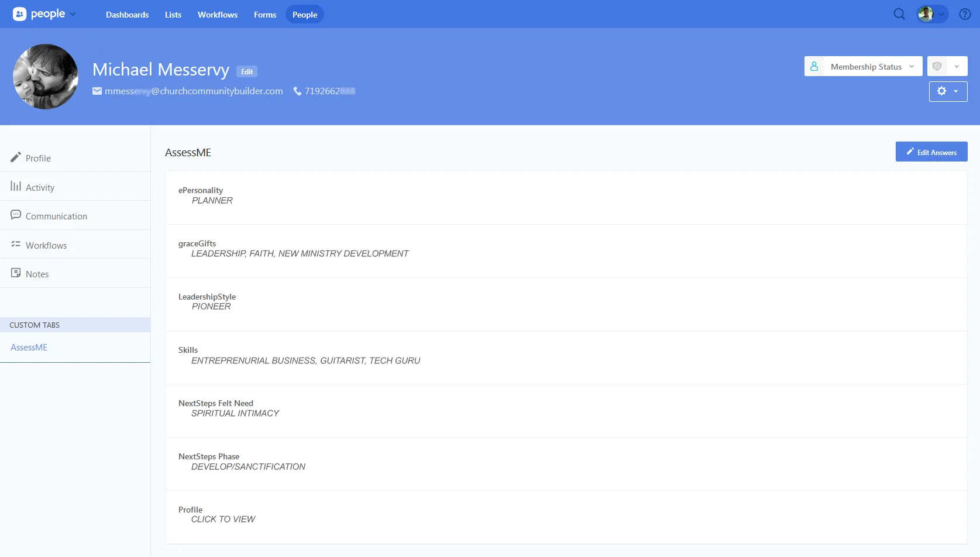Image resolution: width=980 pixels, height=557 pixels.
Task: Go to Dashboards in top navigation
Action: [127, 15]
